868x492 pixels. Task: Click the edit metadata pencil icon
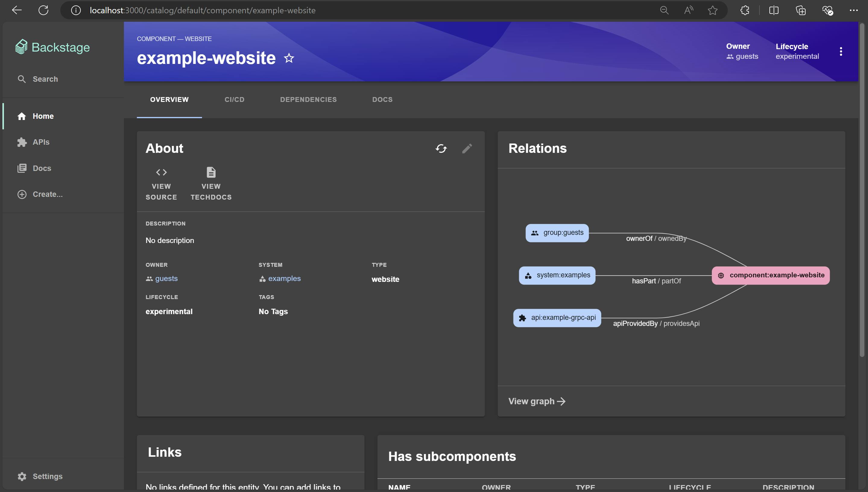[x=467, y=148]
